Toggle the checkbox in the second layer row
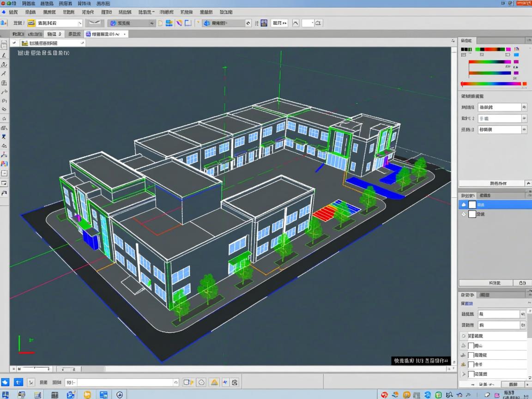 pyautogui.click(x=472, y=214)
